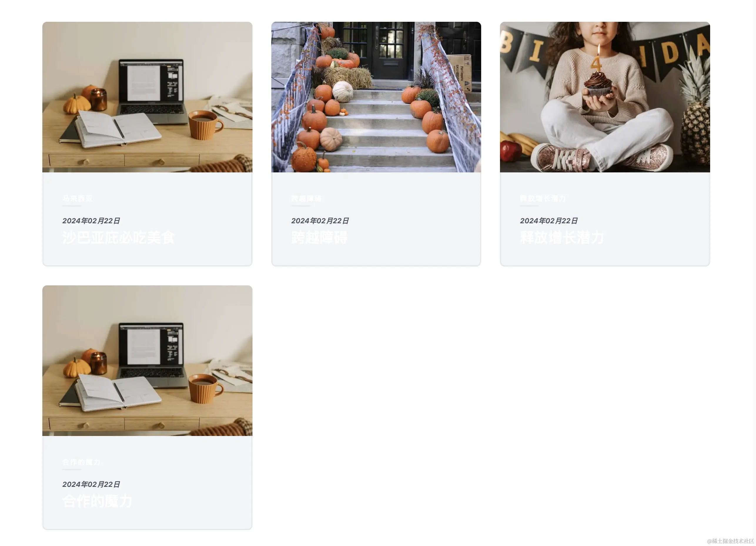756x546 pixels.
Task: Open the desk photo above 合作的魔力 title
Action: 147,361
